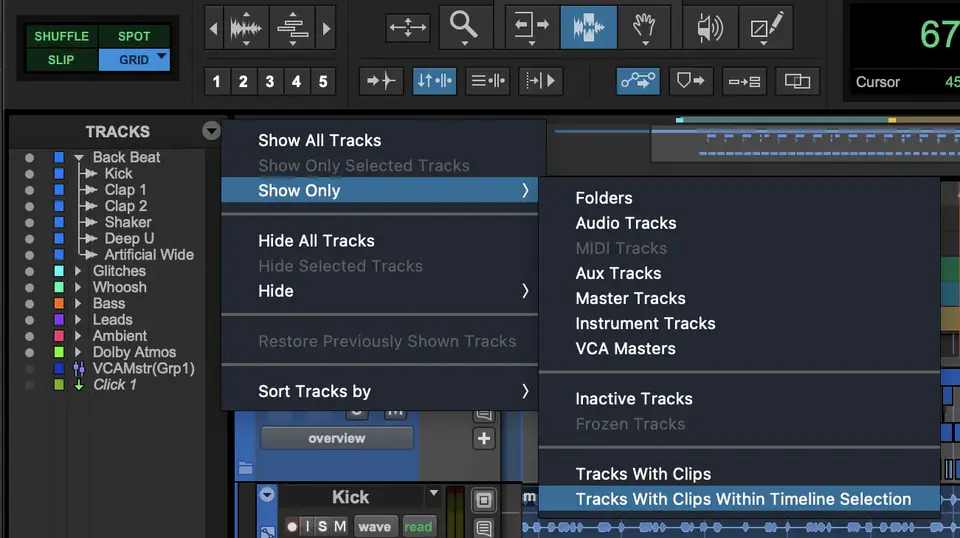The width and height of the screenshot is (960, 538).
Task: Click the Ambient track red color swatch
Action: coord(59,335)
